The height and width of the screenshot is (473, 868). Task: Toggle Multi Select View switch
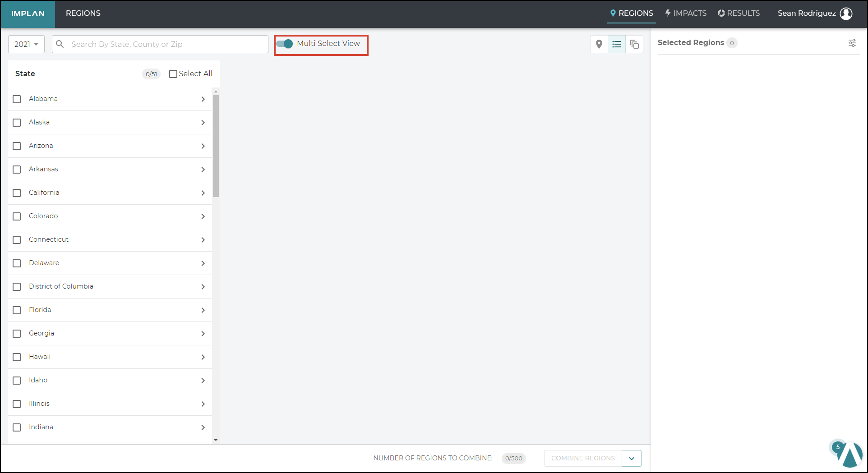click(285, 44)
